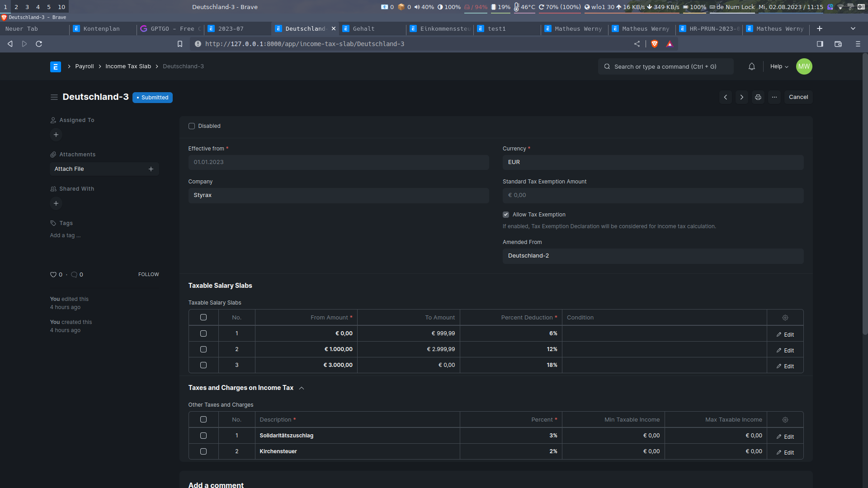This screenshot has height=488, width=868.
Task: Select the checkbox for slab row 1
Action: coord(203,333)
